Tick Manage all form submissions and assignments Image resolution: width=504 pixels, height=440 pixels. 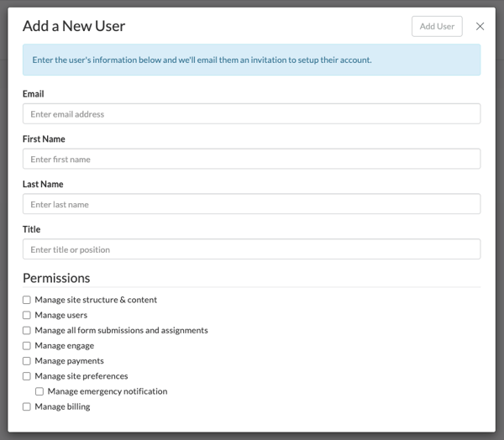[x=27, y=330]
